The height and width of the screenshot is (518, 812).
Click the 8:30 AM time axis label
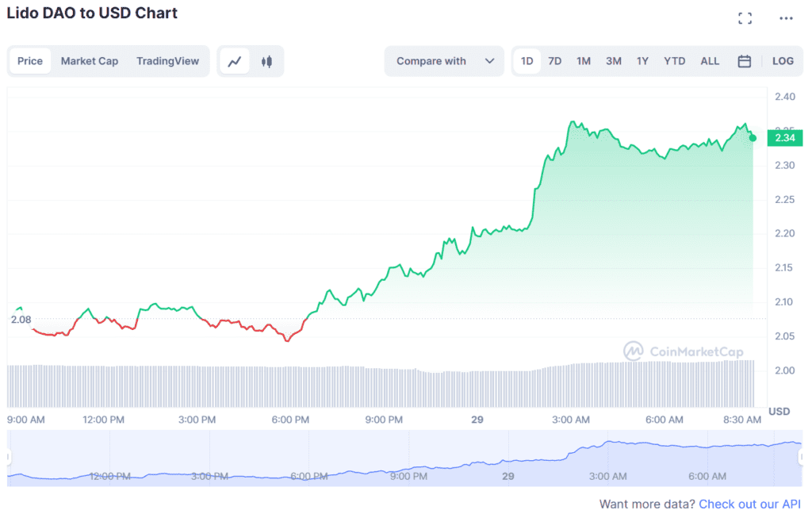[742, 420]
